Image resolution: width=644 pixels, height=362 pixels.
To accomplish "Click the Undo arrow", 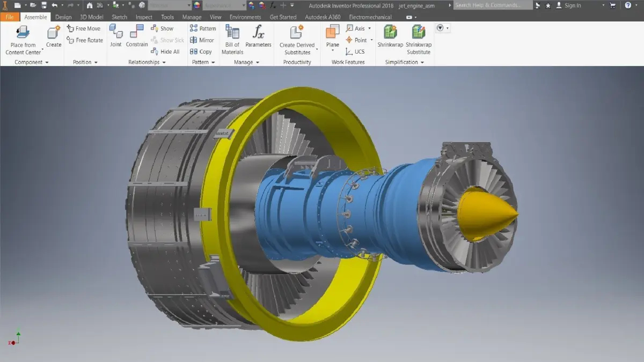I will pyautogui.click(x=54, y=5).
